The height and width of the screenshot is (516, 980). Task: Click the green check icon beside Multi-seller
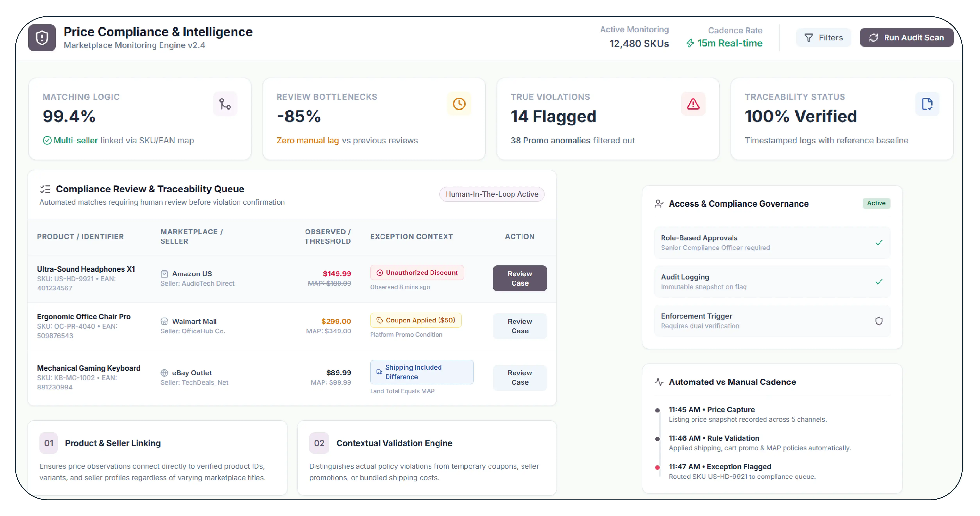47,141
